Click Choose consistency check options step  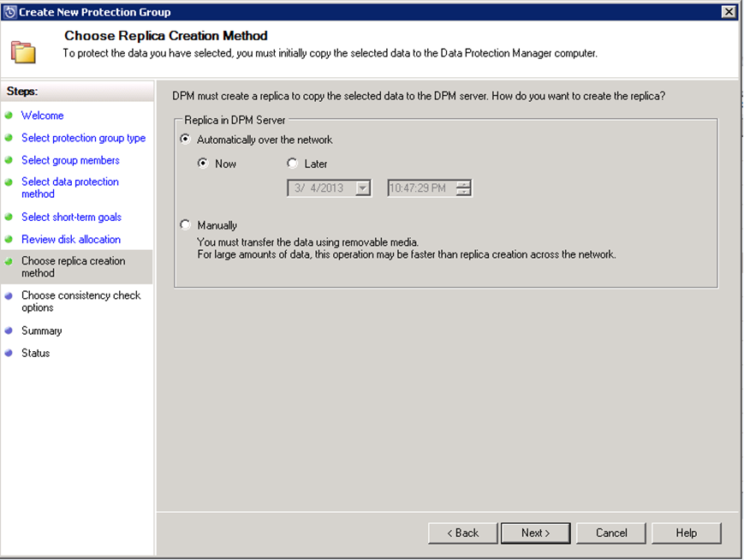point(80,301)
